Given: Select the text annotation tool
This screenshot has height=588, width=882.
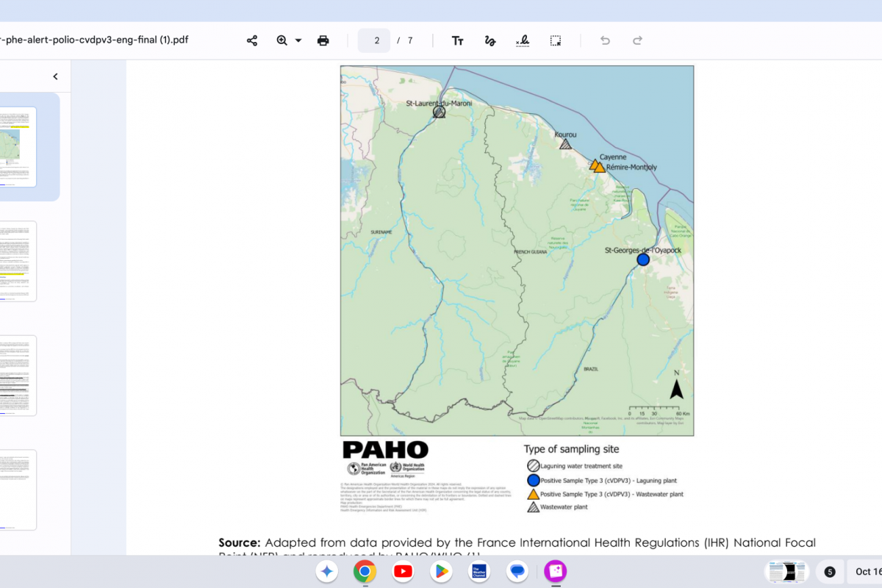Looking at the screenshot, I should 457,40.
